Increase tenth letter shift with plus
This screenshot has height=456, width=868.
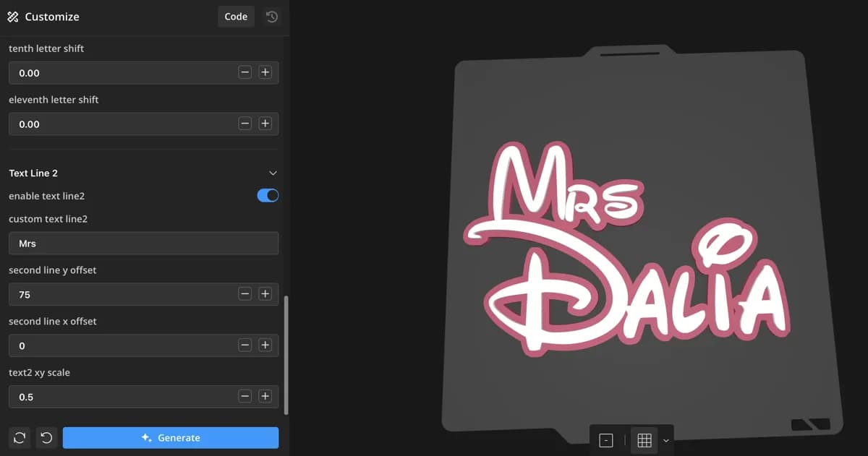265,73
